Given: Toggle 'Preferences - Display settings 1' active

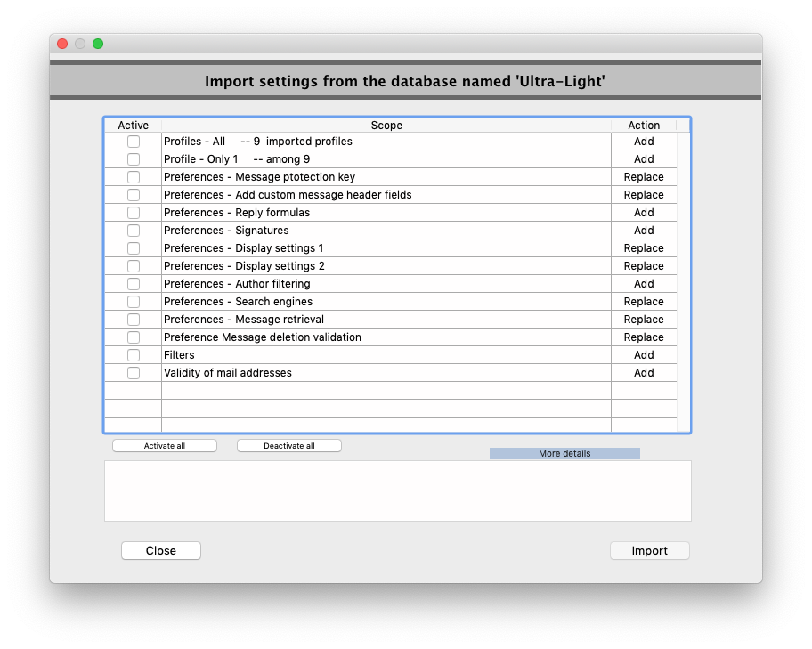Looking at the screenshot, I should pos(134,247).
